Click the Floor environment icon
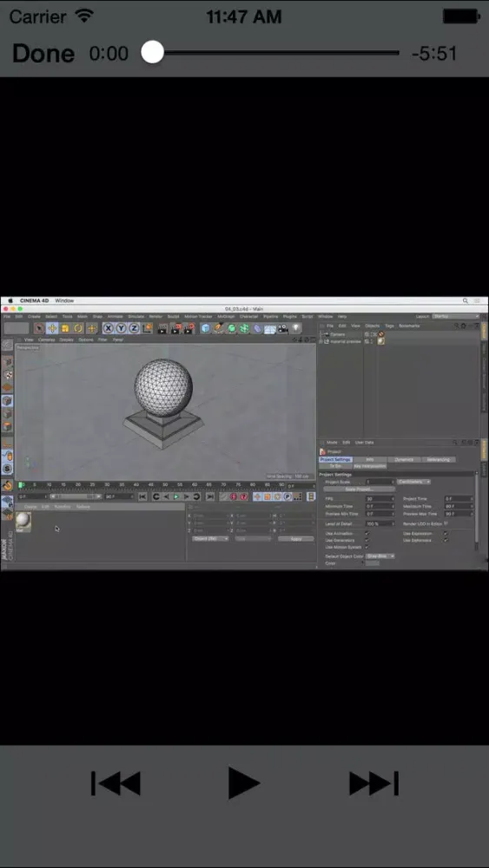The image size is (489, 868). coord(270,329)
